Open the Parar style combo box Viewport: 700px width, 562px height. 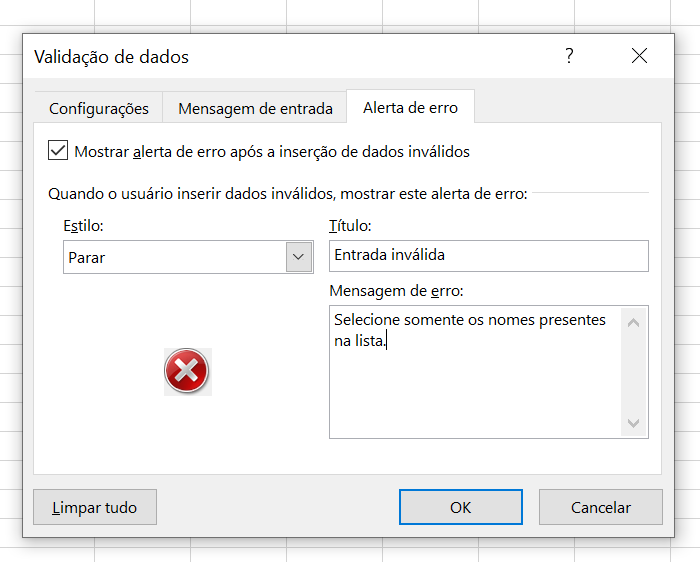(x=188, y=257)
